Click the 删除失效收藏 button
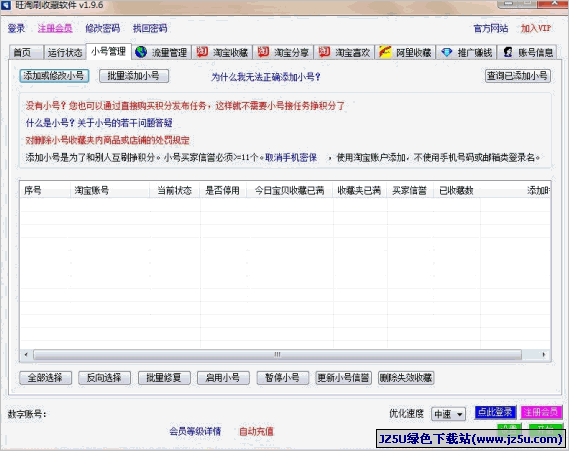Screen dimensions: 569x451 [406, 378]
